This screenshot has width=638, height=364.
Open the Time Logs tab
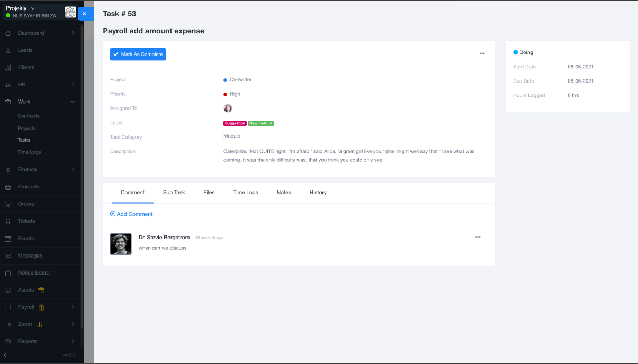246,193
